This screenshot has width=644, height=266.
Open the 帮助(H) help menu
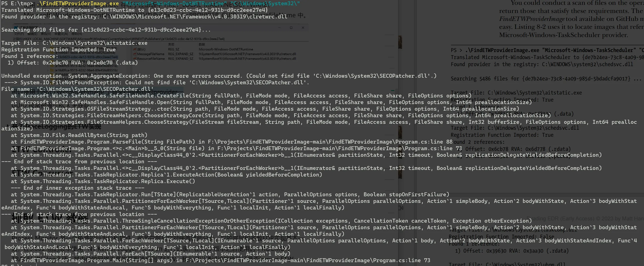[76, 34]
